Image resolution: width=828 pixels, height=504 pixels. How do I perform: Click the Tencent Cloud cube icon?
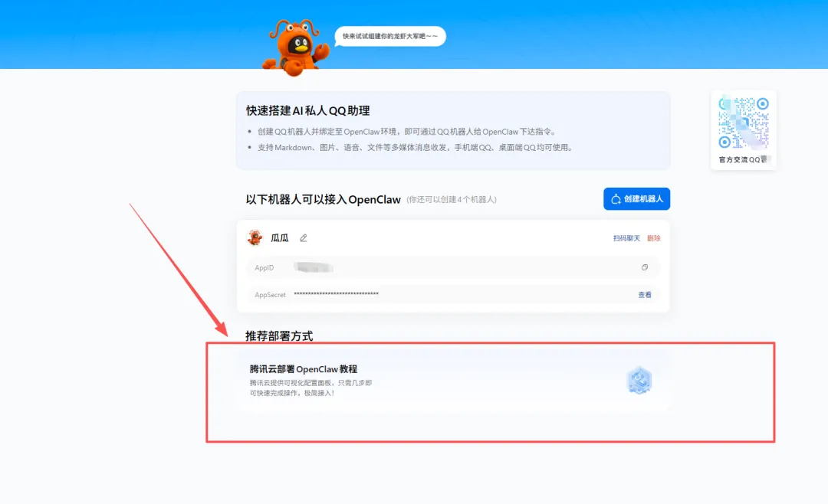[639, 381]
